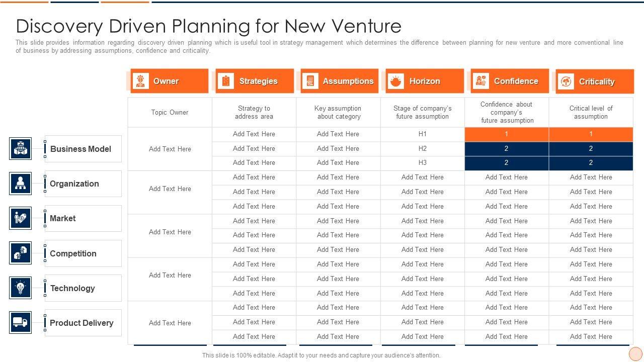
Task: Select the Technology lightbulb icon
Action: [x=20, y=288]
